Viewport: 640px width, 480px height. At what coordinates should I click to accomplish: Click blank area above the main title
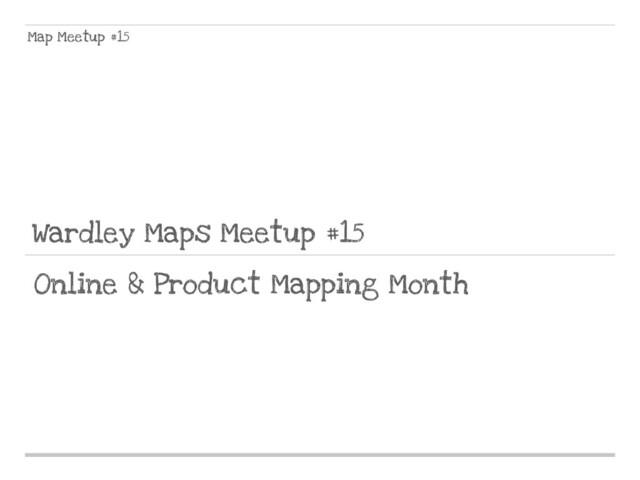click(320, 130)
